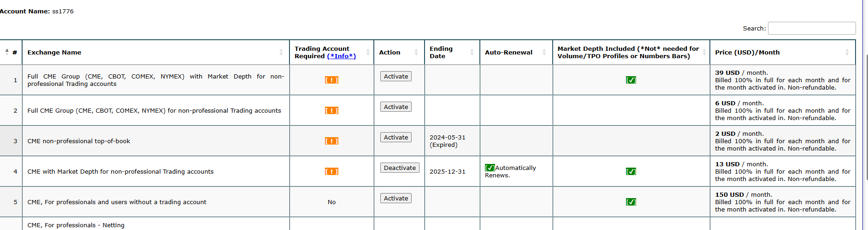Image resolution: width=868 pixels, height=230 pixels.
Task: Click orange warning icon for Full CME Market Depth row
Action: point(331,80)
